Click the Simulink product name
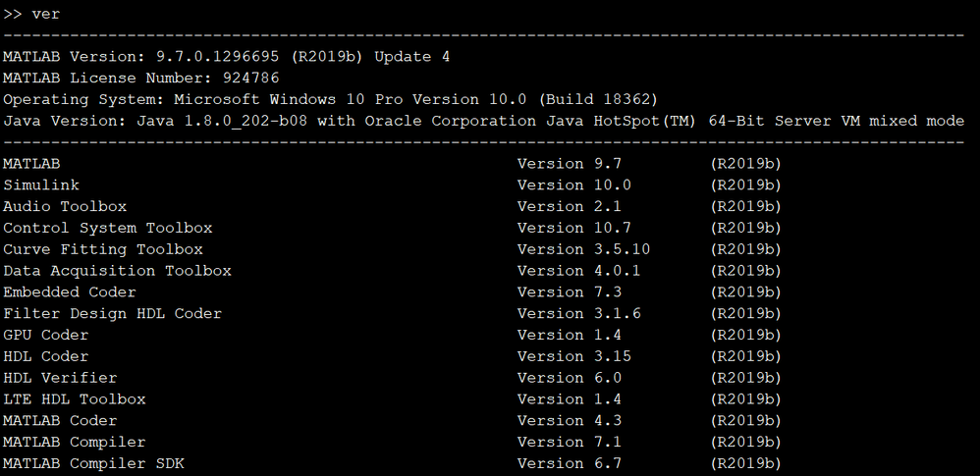The width and height of the screenshot is (980, 476). pos(41,185)
